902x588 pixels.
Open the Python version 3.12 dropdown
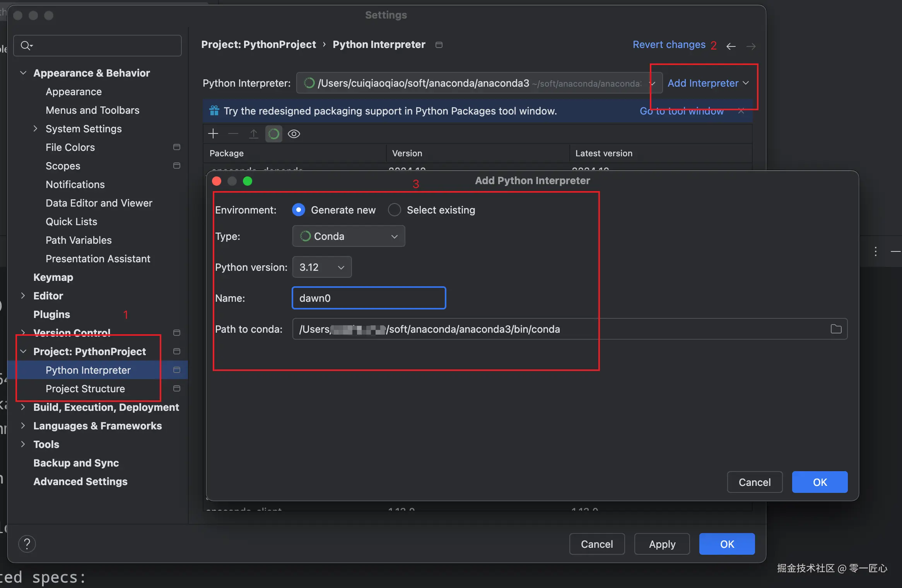(322, 267)
